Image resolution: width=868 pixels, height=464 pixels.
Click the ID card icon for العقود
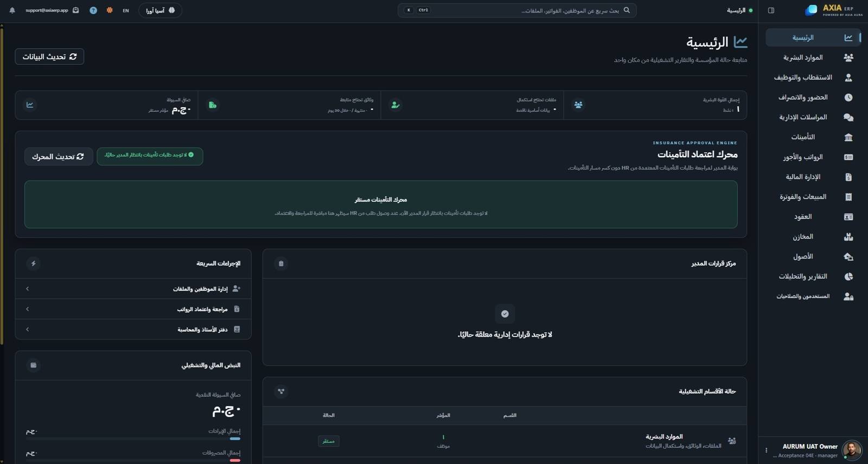pos(848,217)
